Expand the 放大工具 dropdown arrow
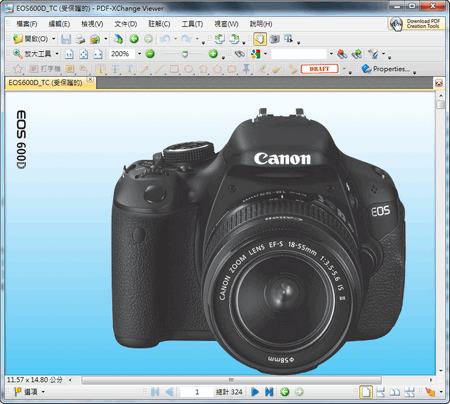 click(x=57, y=54)
